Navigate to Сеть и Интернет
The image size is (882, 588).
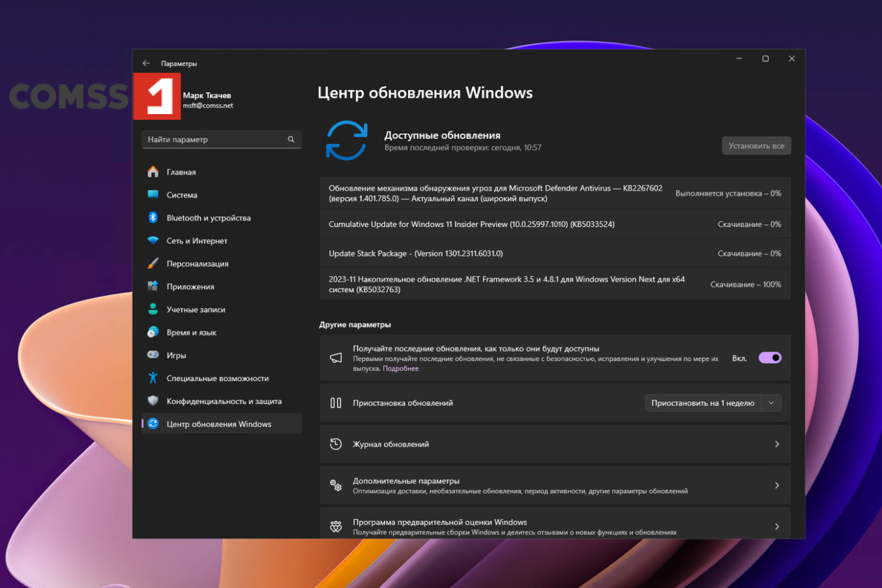pos(222,240)
